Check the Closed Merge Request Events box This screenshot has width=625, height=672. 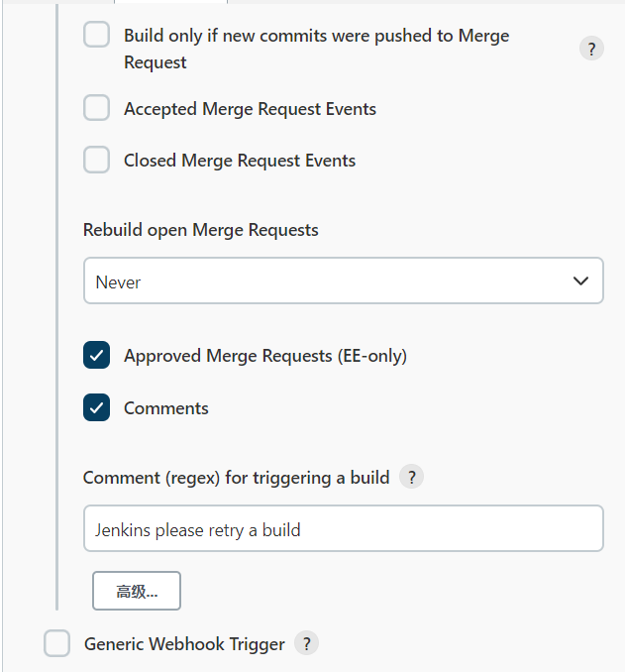96,160
